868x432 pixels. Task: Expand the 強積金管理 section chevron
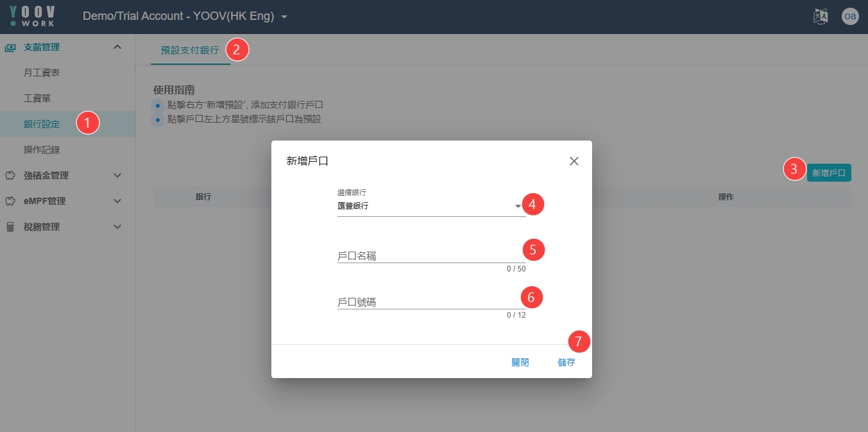[x=117, y=175]
